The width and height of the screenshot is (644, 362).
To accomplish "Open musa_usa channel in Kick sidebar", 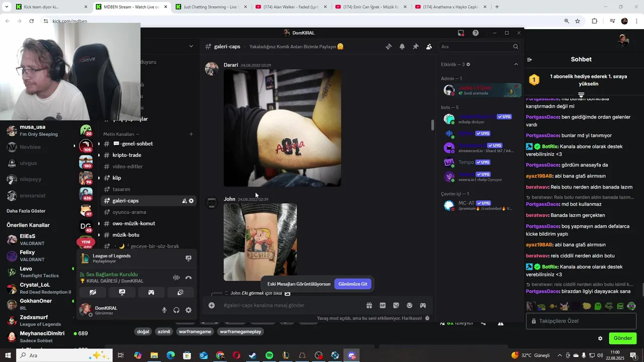I will [39, 131].
